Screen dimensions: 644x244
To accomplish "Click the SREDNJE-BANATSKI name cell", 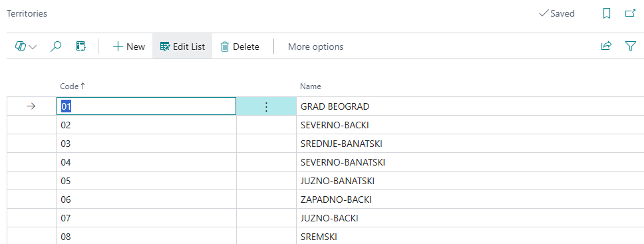I will pos(470,144).
